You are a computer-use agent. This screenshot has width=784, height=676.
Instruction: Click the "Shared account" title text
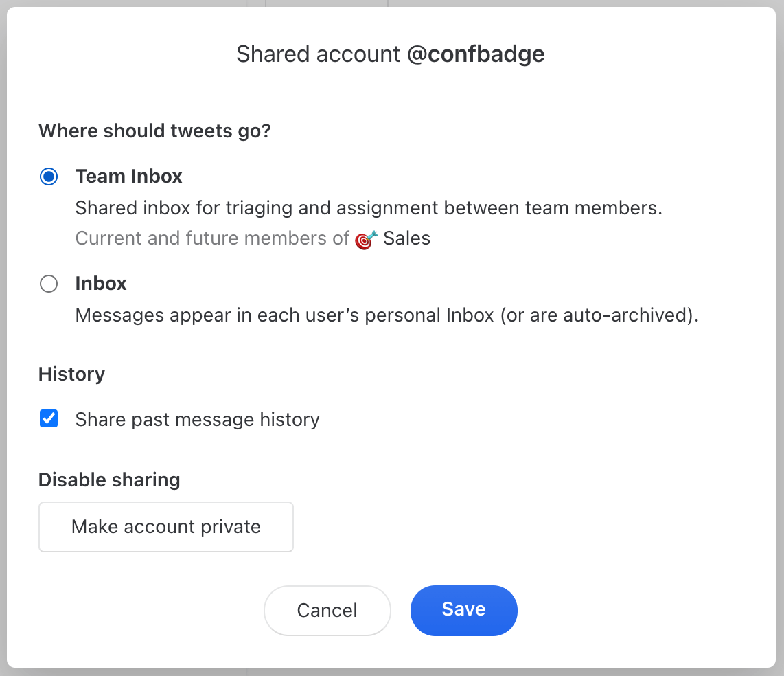(x=318, y=54)
